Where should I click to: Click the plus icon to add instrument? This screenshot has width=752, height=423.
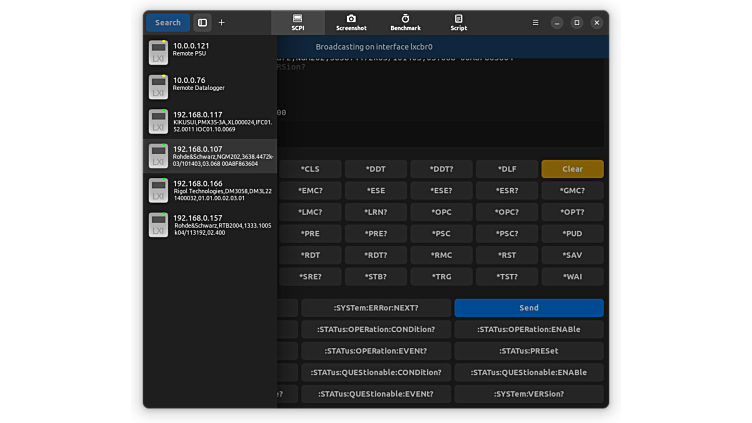222,22
